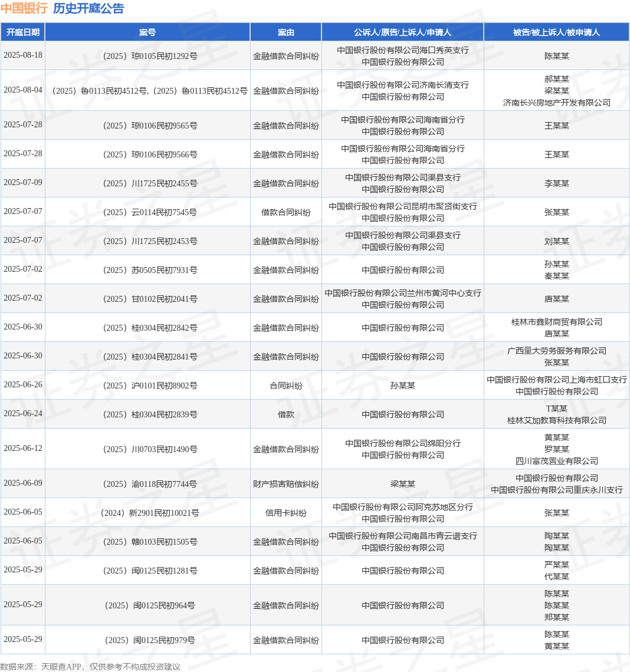Click the date 2025-08-04
Image resolution: width=630 pixels, height=672 pixels.
coord(23,90)
